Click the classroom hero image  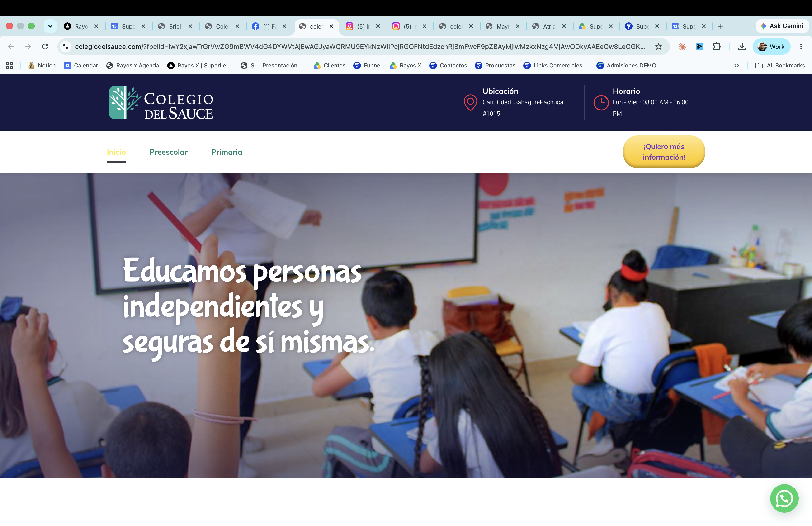[406, 325]
